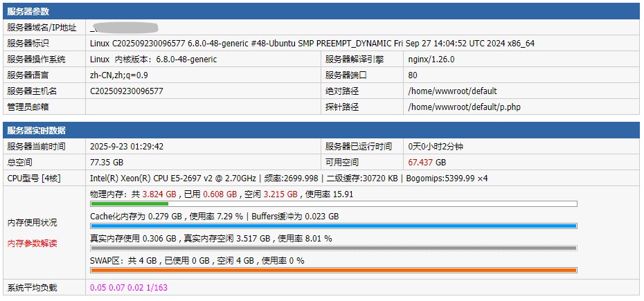Click the gray real memory usage bar

333,248
